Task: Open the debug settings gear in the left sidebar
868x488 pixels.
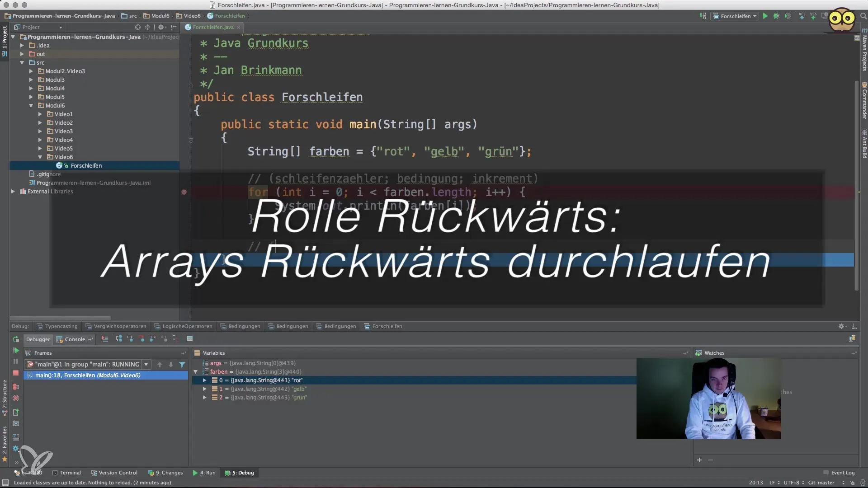Action: click(x=16, y=449)
